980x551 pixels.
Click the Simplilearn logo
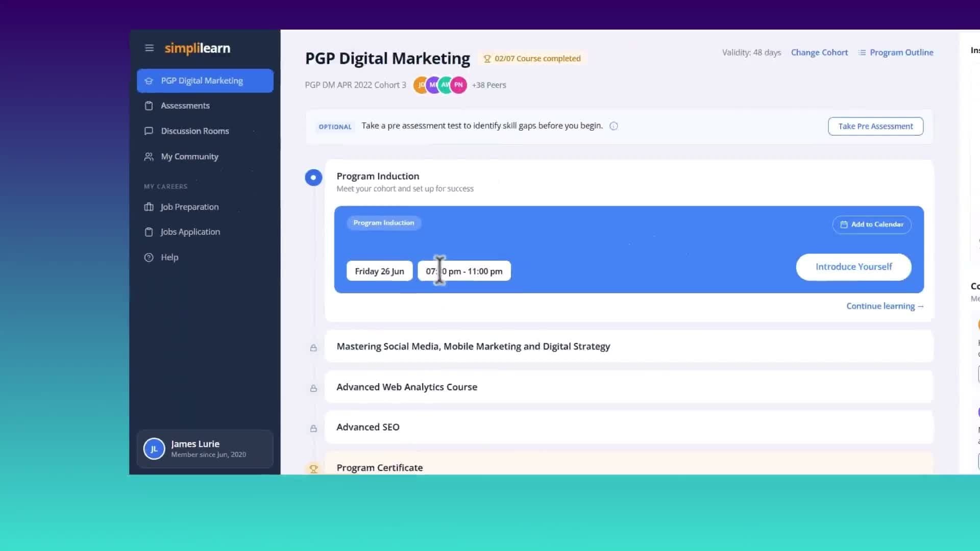pyautogui.click(x=197, y=48)
